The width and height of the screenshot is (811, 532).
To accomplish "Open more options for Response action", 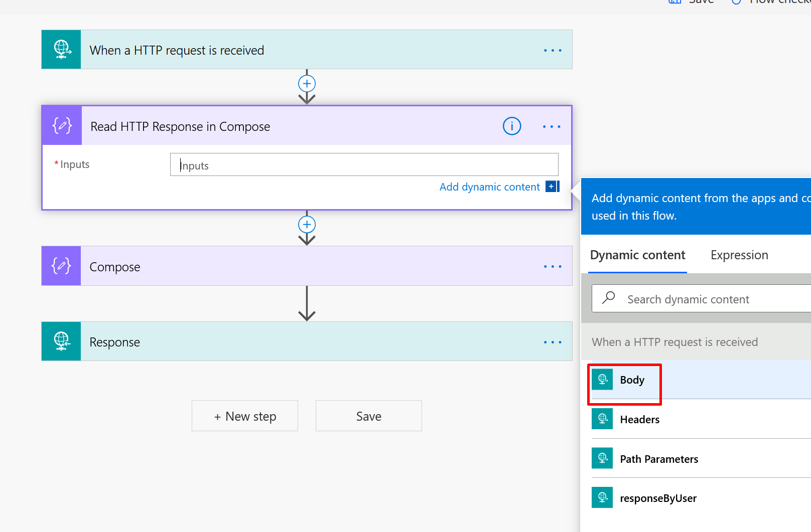I will (x=553, y=342).
